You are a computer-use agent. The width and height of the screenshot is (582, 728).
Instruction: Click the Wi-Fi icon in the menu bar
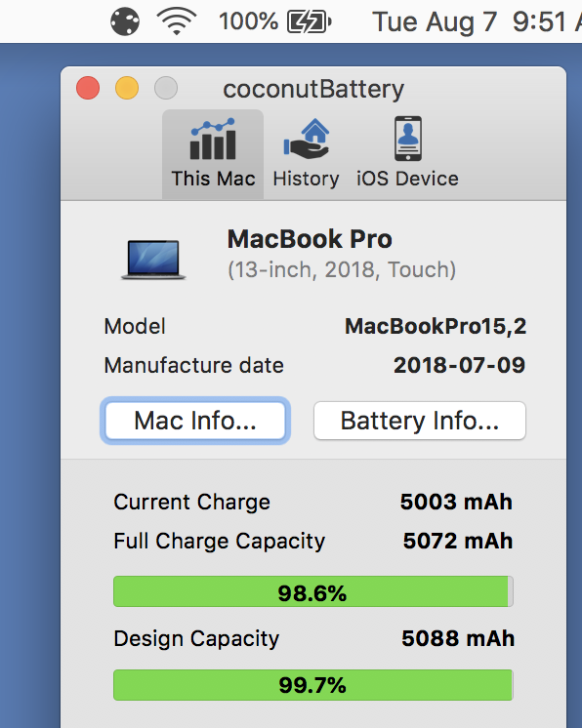[x=177, y=21]
